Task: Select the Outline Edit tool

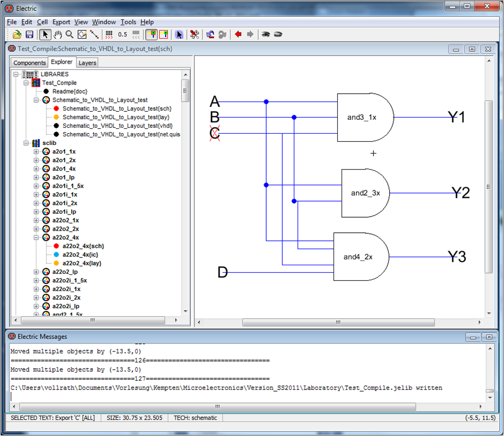Action: tap(82, 34)
